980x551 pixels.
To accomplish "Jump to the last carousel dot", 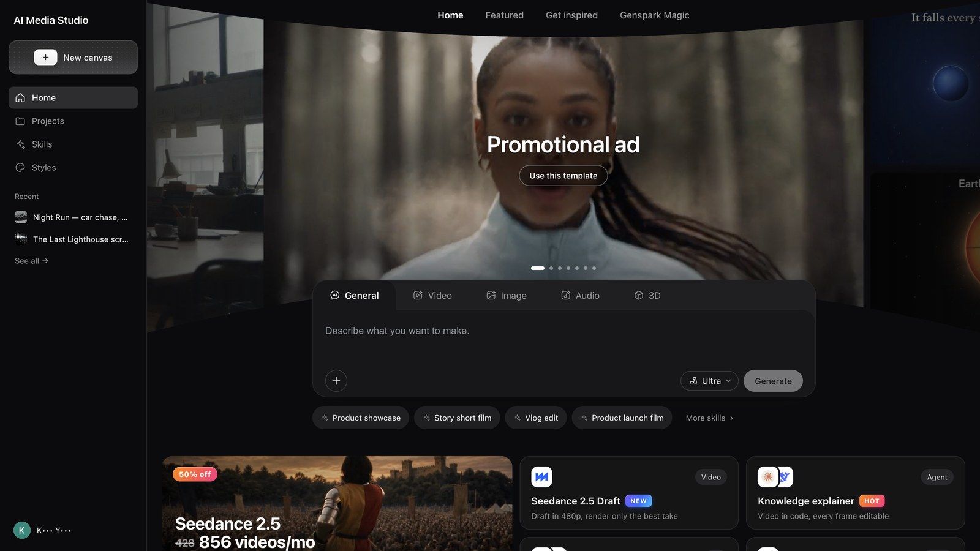I will pyautogui.click(x=594, y=268).
